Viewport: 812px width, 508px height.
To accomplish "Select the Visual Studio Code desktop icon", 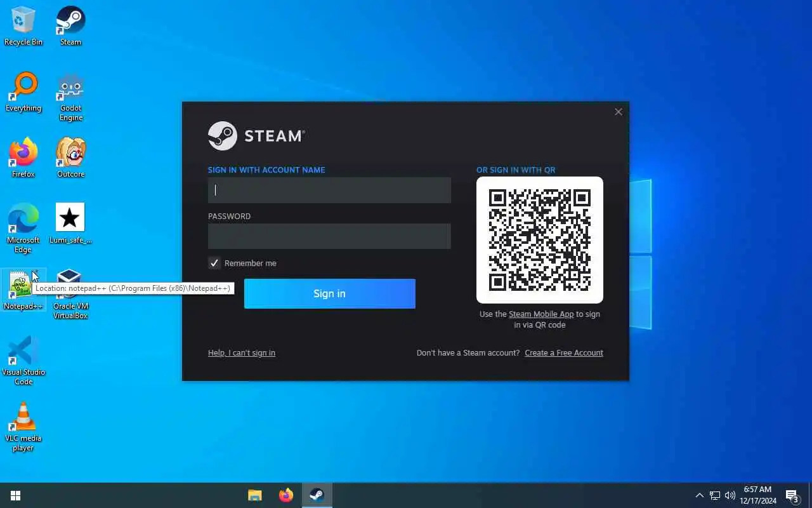I will pyautogui.click(x=23, y=361).
